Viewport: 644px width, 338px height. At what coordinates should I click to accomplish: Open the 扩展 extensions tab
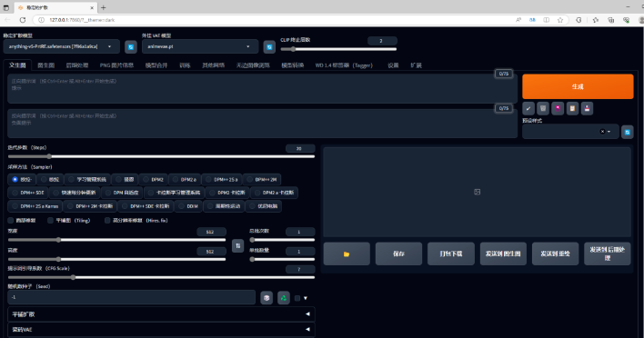pyautogui.click(x=416, y=65)
